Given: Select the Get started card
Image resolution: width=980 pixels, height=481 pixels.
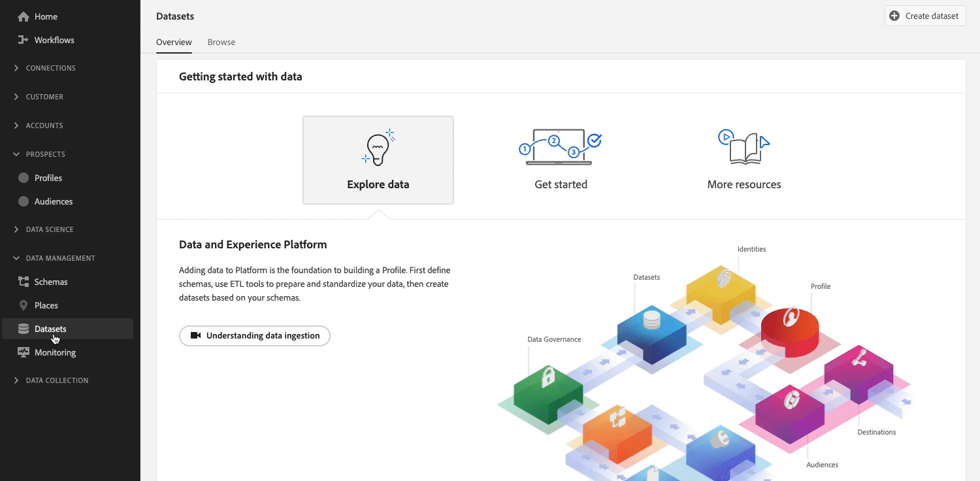Looking at the screenshot, I should pos(561,160).
